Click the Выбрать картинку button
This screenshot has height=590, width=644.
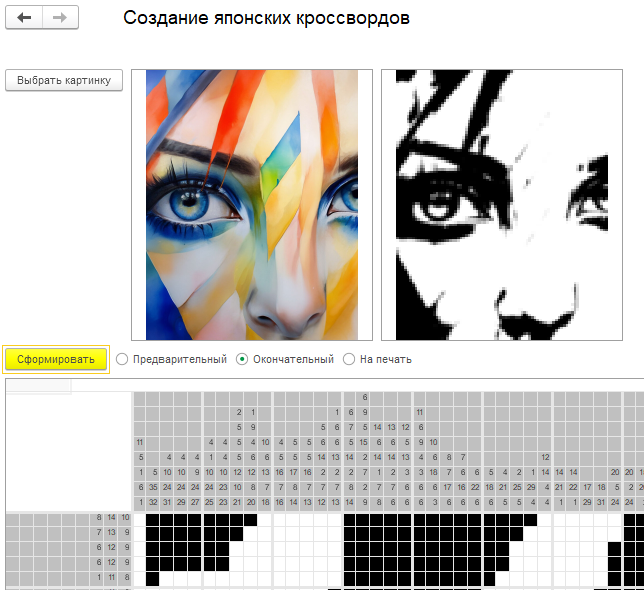pos(64,80)
